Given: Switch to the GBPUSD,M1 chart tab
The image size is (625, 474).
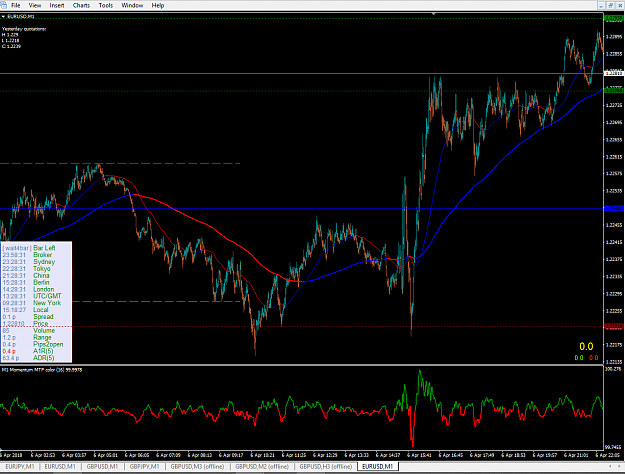Looking at the screenshot, I should [102, 466].
